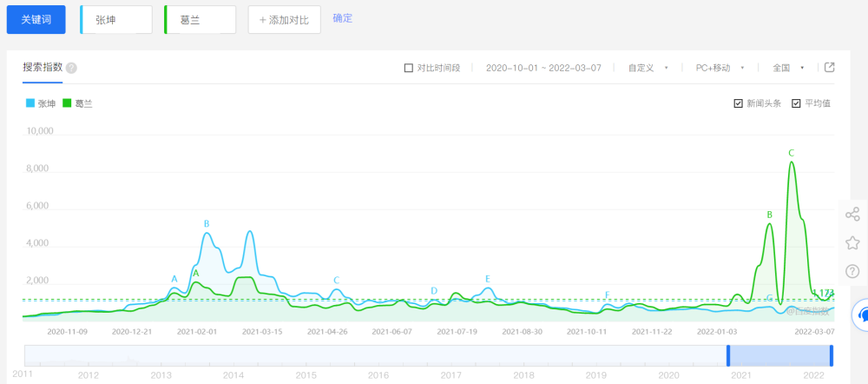Viewport: 868px width, 384px height.
Task: Click the star favorite icon
Action: pyautogui.click(x=852, y=243)
